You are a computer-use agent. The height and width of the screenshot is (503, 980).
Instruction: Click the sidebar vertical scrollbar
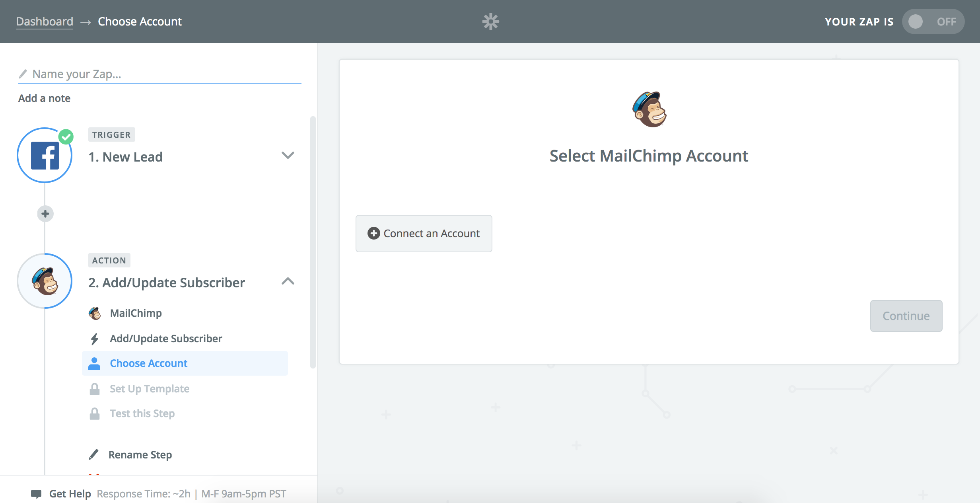tap(313, 242)
